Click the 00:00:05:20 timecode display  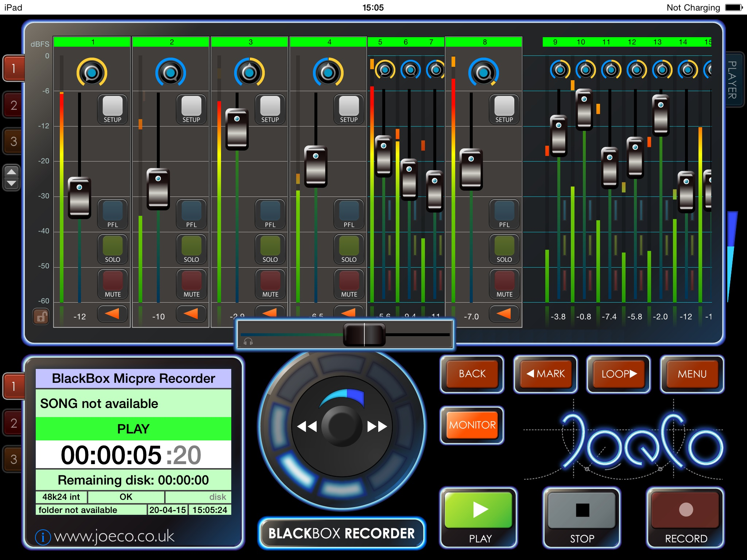(133, 455)
